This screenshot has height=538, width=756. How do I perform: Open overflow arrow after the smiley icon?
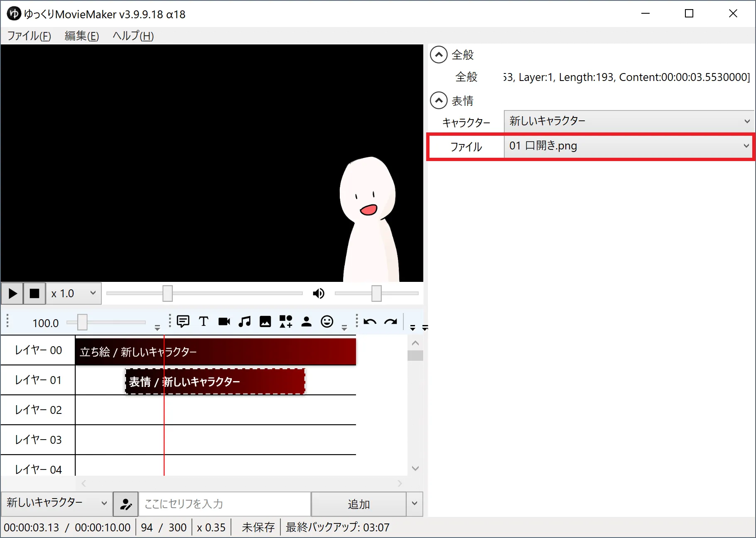coord(344,328)
